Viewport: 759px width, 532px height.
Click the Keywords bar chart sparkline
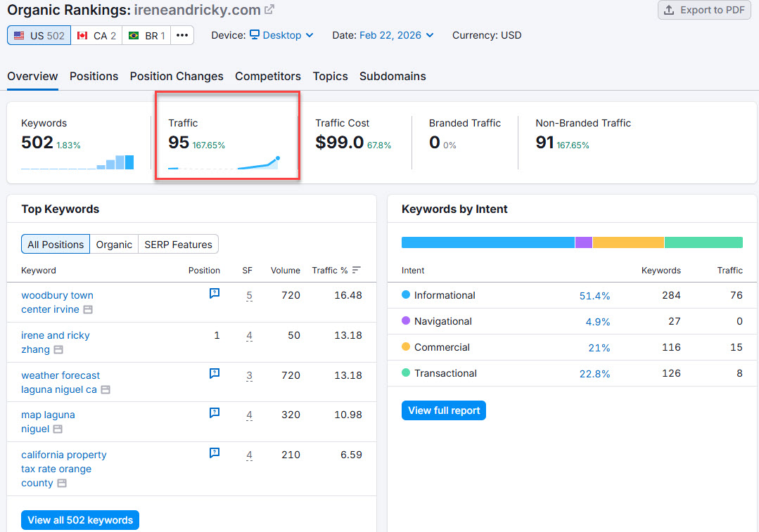tap(77, 162)
